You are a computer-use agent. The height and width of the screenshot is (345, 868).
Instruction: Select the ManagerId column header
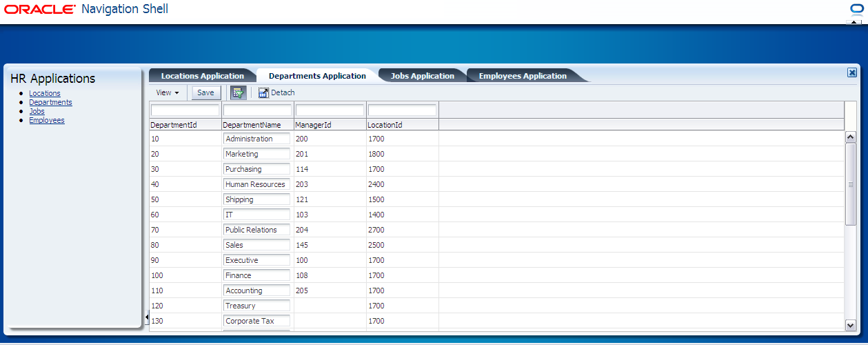[330, 125]
